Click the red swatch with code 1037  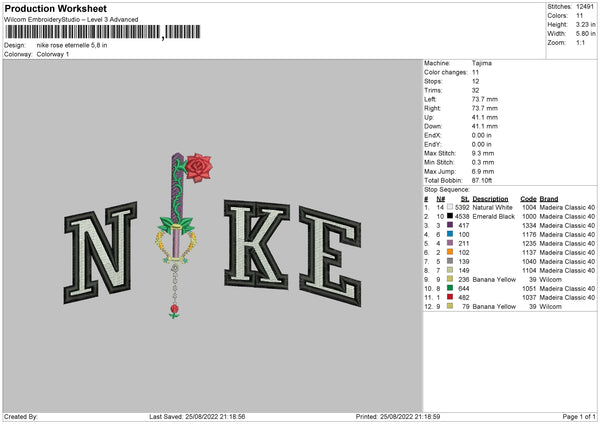tap(450, 297)
